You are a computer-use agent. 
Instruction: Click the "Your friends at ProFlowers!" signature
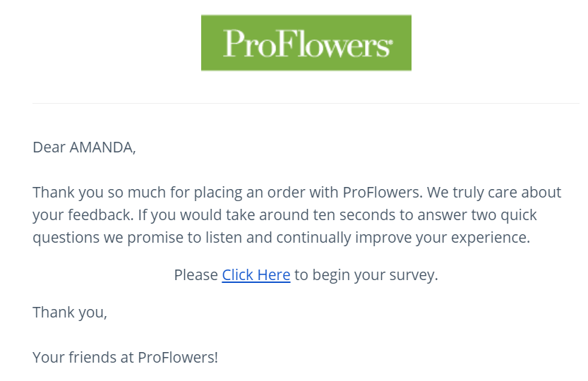pyautogui.click(x=125, y=357)
